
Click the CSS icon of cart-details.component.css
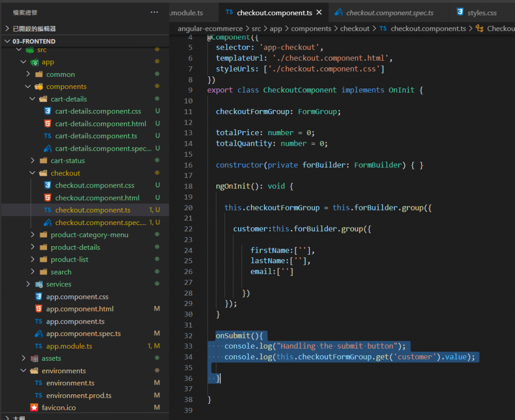[47, 112]
